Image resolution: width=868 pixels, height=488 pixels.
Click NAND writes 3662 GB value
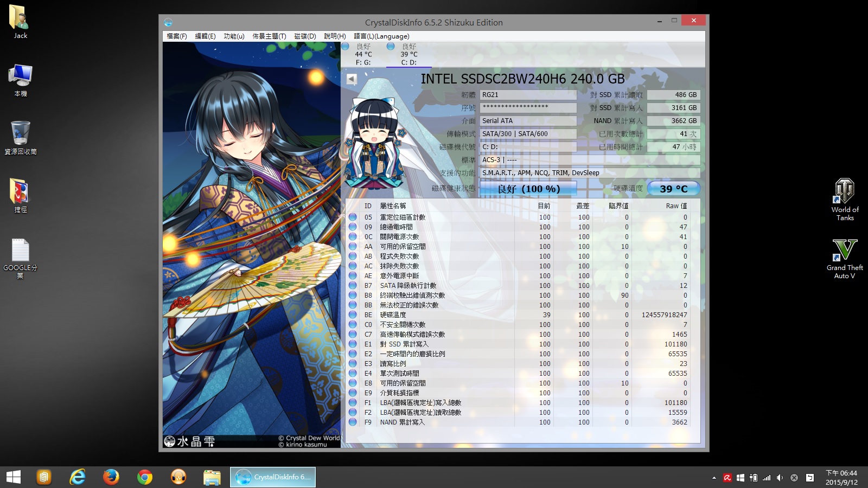tap(673, 121)
